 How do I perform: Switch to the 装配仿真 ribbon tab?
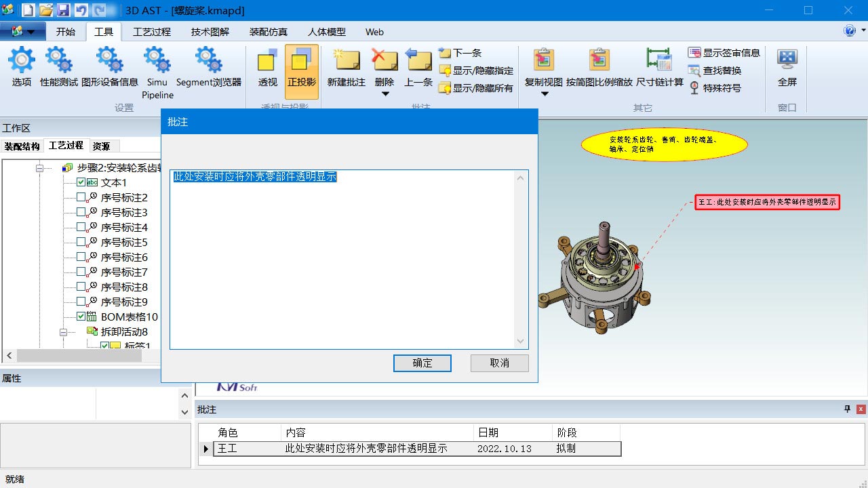point(268,32)
